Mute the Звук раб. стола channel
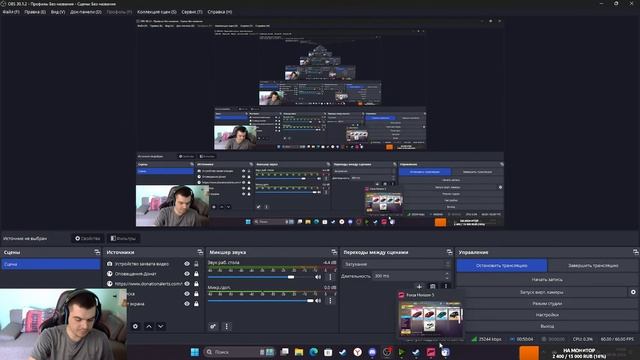 coord(318,277)
